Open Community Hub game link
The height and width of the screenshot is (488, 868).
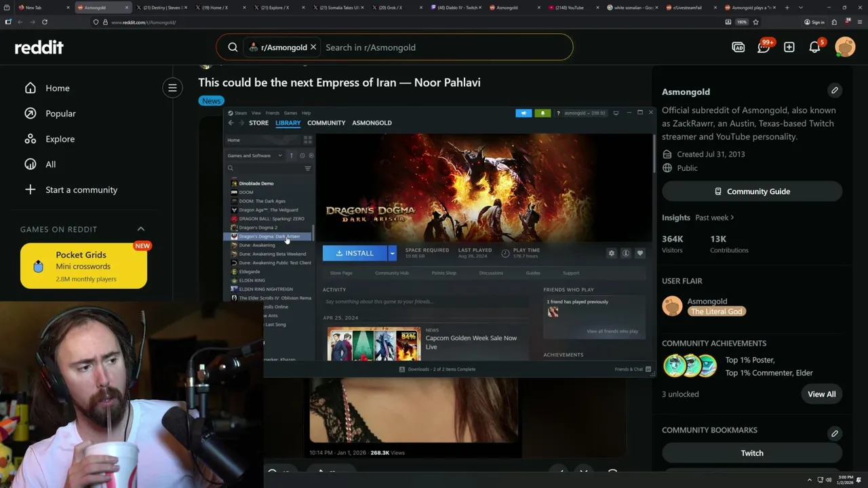click(x=392, y=273)
